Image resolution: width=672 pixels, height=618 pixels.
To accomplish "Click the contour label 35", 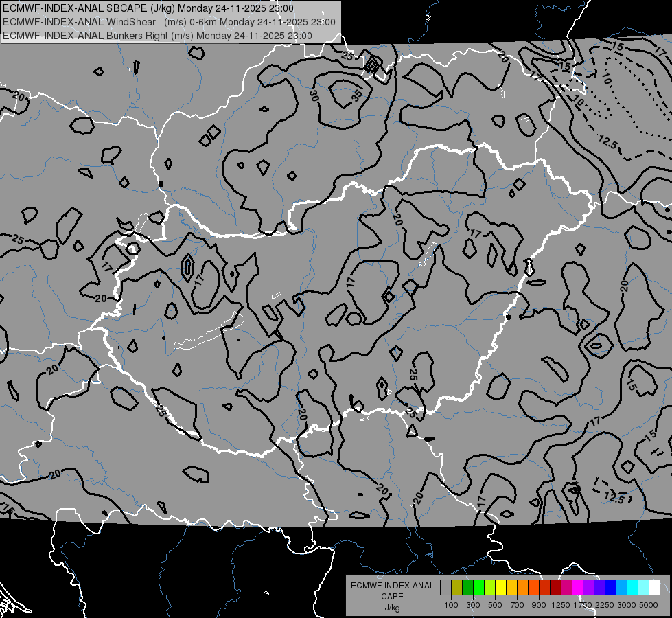I will click(x=356, y=95).
